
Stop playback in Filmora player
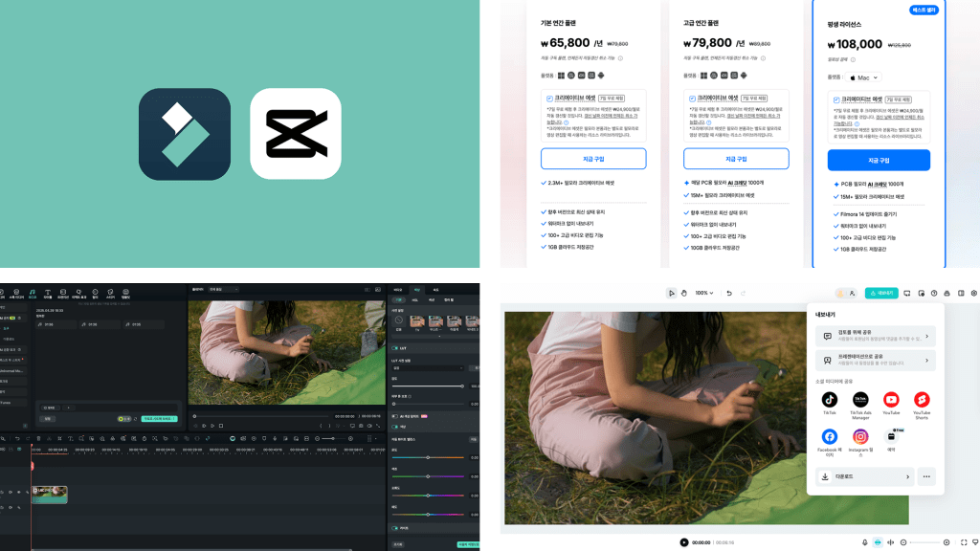[x=221, y=426]
